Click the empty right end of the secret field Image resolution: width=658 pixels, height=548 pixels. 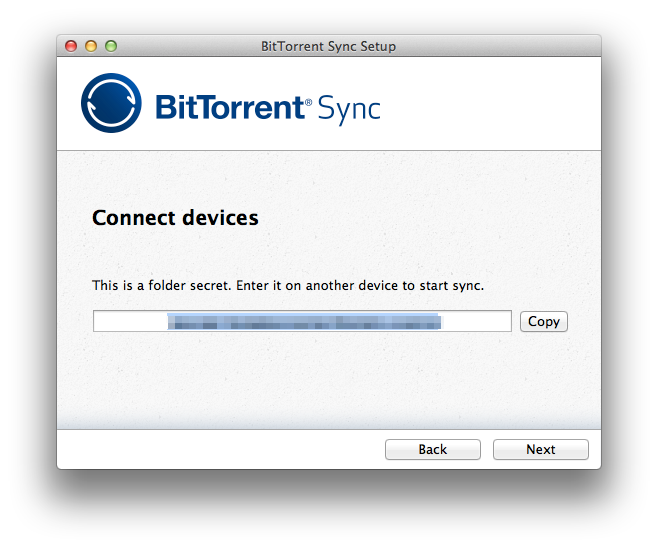click(x=476, y=321)
